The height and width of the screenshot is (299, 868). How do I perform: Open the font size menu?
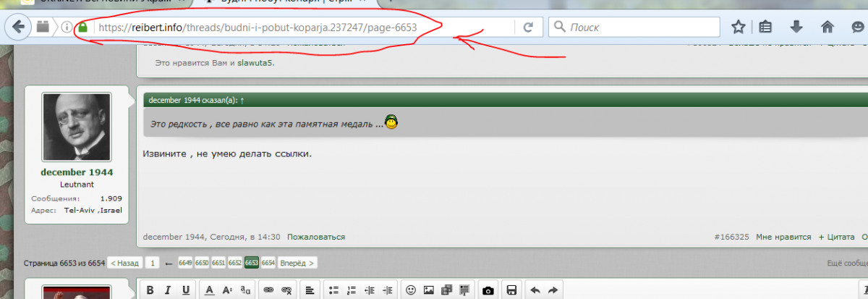[227, 290]
